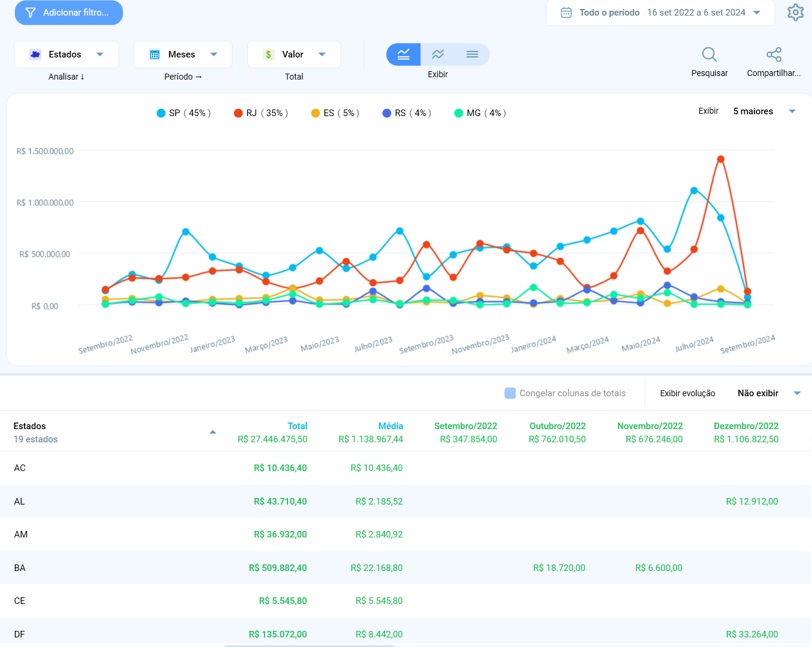Open the Estados analysis dropdown
The image size is (812, 647).
[x=66, y=54]
